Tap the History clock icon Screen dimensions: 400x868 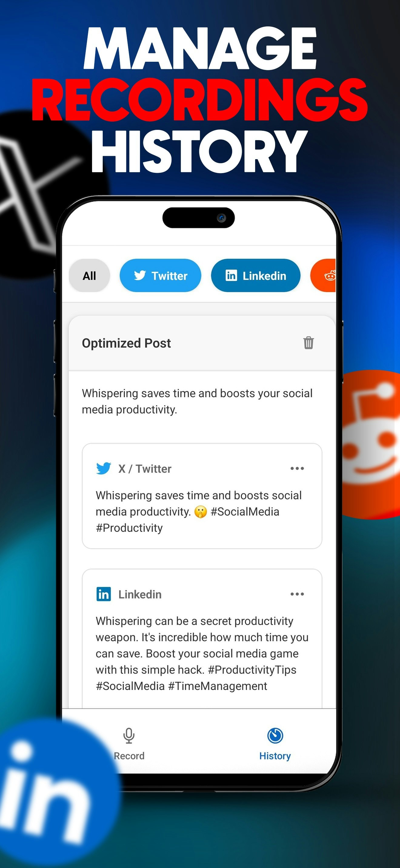275,735
